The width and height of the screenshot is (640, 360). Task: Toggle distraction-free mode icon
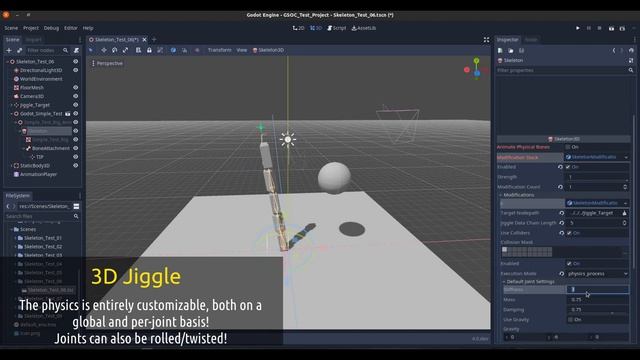486,40
